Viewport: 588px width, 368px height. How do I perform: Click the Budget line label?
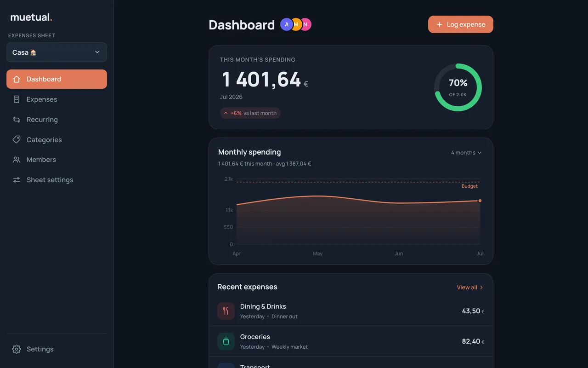(469, 186)
